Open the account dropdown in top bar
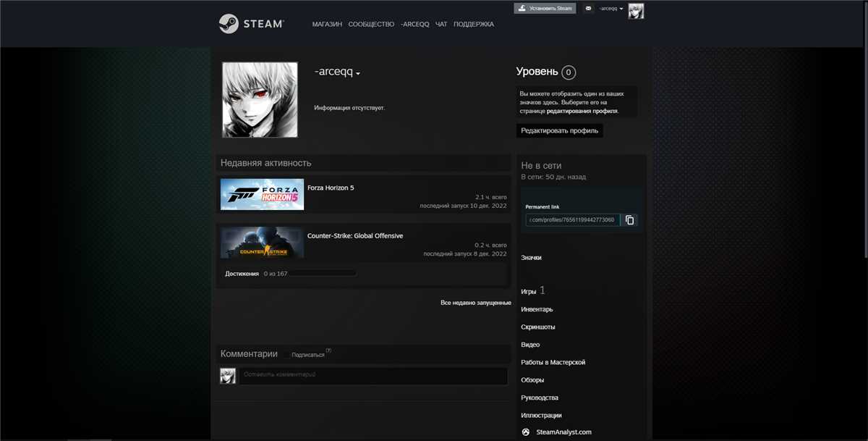This screenshot has height=441, width=868. tap(611, 9)
